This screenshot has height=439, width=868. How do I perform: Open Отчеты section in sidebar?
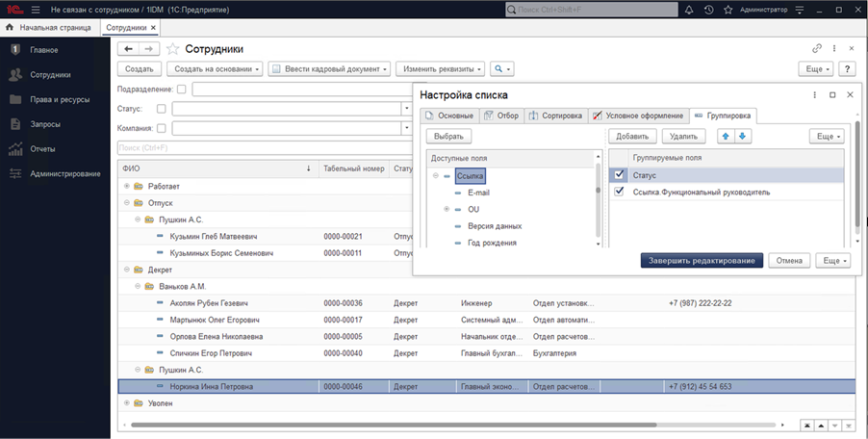click(42, 149)
